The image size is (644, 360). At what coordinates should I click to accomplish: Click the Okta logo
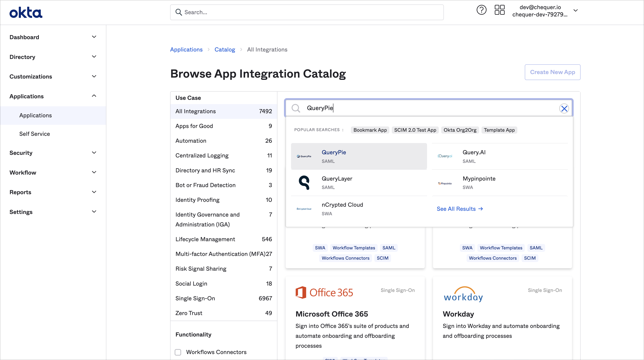coord(26,12)
